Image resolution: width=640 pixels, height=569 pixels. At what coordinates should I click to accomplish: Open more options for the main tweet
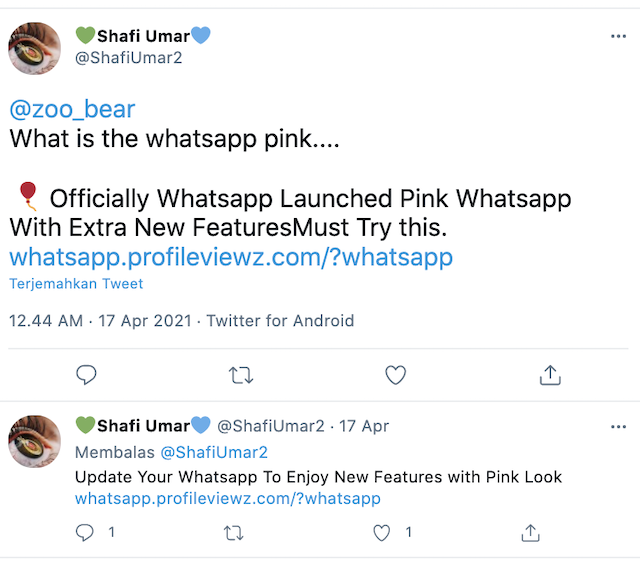[618, 36]
